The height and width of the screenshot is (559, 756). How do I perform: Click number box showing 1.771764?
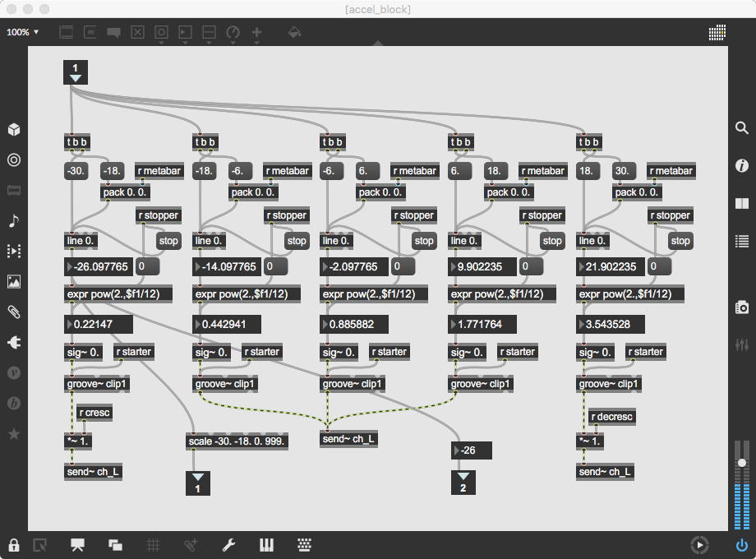[x=482, y=324]
